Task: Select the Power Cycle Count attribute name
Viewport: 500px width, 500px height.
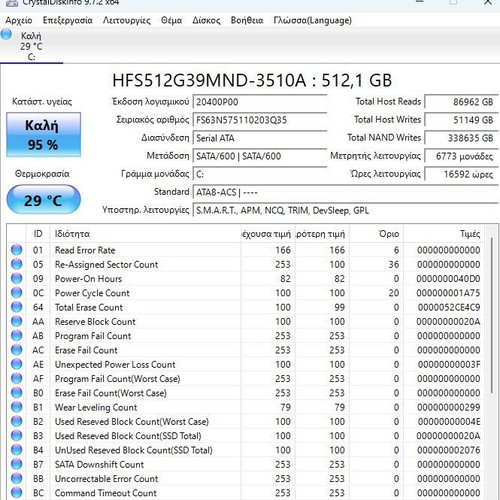Action: [x=92, y=293]
